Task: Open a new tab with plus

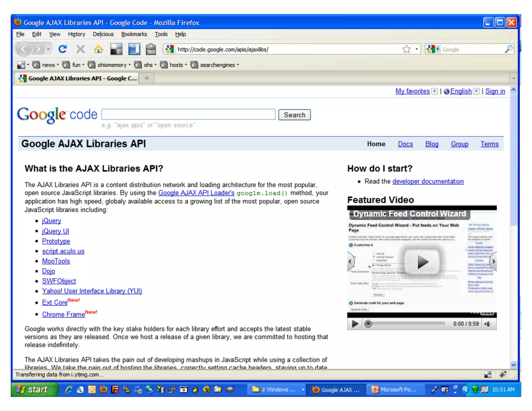Action: click(x=147, y=78)
